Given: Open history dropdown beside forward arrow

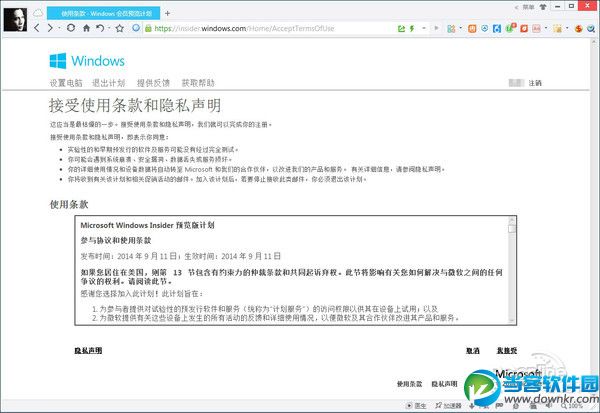Looking at the screenshot, I should pyautogui.click(x=59, y=28).
